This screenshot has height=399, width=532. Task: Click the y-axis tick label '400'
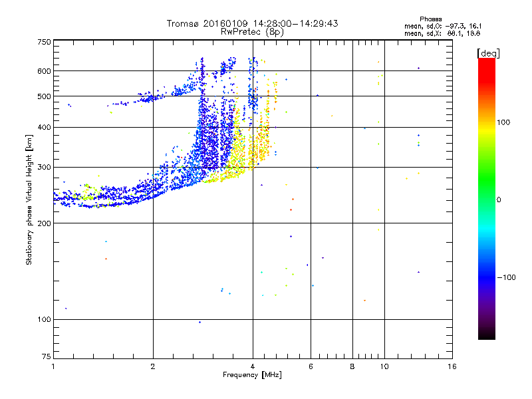(44, 127)
